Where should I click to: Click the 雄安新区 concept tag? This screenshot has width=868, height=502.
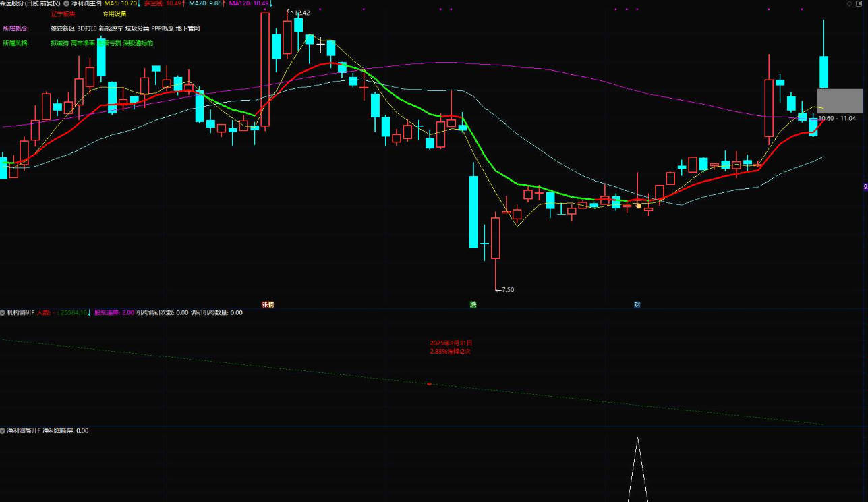point(62,28)
